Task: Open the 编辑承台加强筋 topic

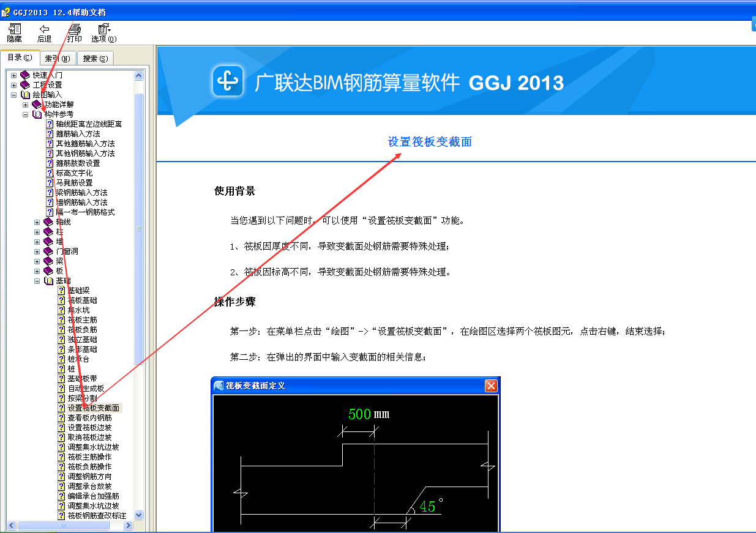Action: (x=93, y=496)
